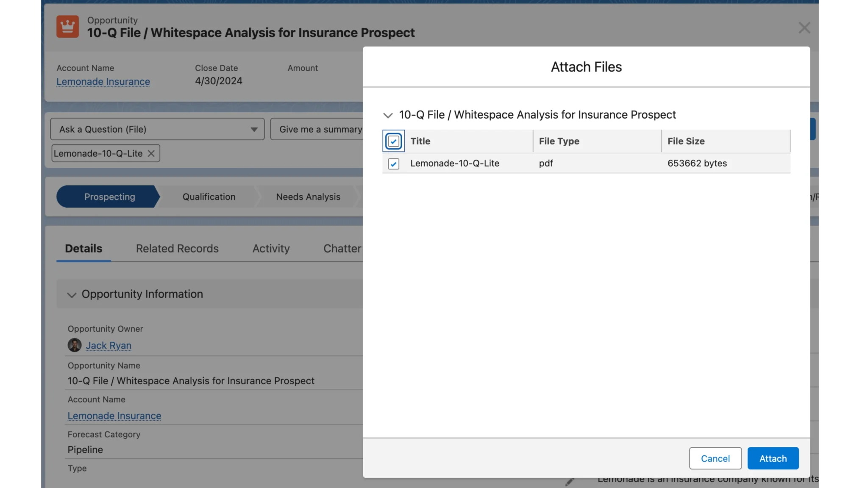This screenshot has width=868, height=488.
Task: Remove the Lemonade-10-Q-Lite file chip
Action: tap(151, 153)
